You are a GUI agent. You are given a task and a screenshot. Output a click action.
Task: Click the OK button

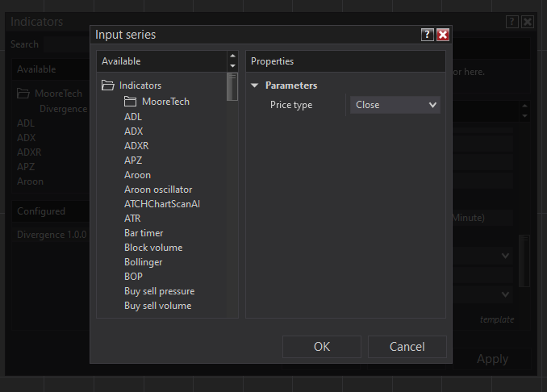point(322,347)
